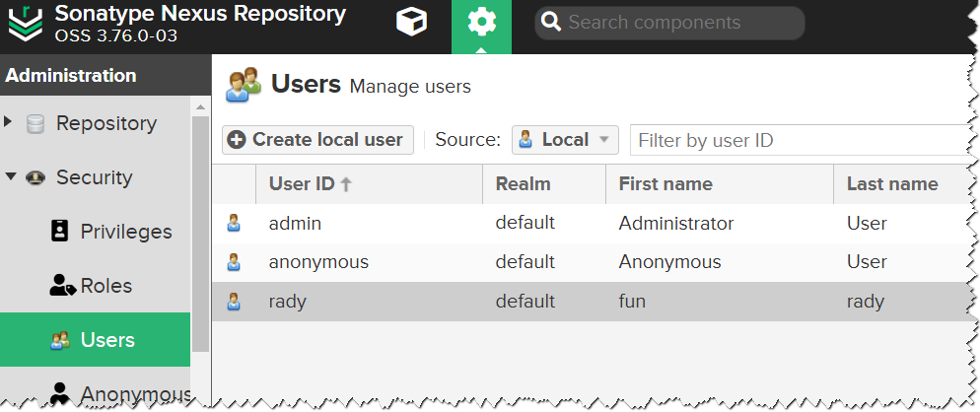Open Administration via the gear icon
The width and height of the screenshot is (980, 412).
(481, 23)
